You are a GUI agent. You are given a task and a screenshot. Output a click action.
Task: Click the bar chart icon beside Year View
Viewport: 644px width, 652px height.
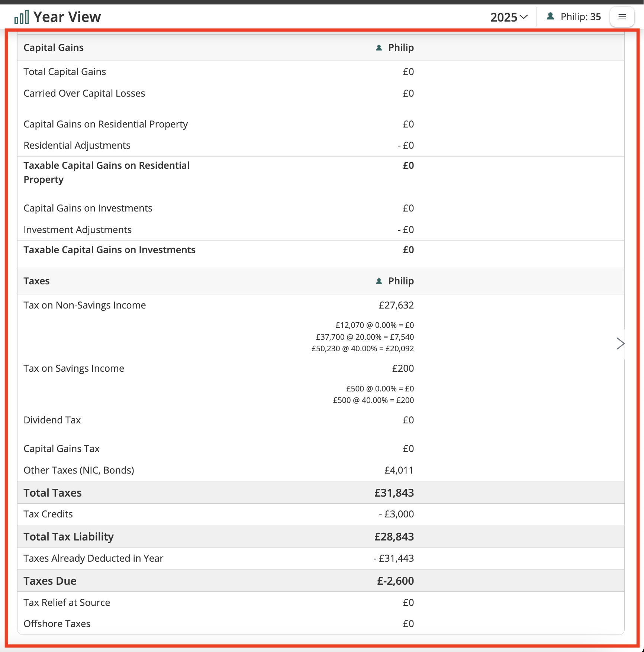tap(21, 17)
